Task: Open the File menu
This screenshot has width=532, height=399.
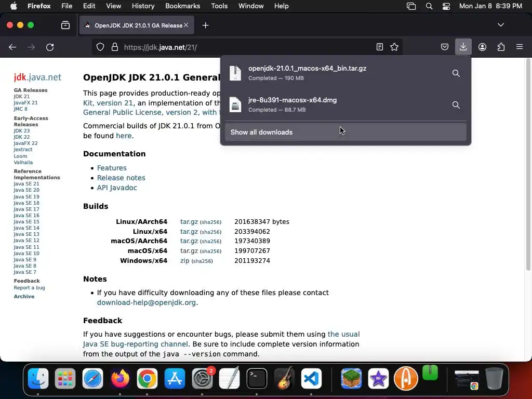Action: [x=67, y=6]
